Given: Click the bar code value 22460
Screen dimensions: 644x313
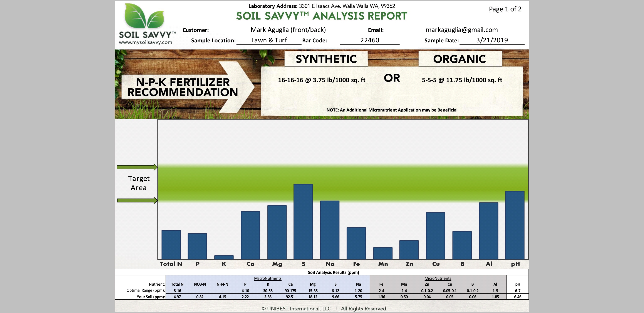Looking at the screenshot, I should [x=369, y=40].
